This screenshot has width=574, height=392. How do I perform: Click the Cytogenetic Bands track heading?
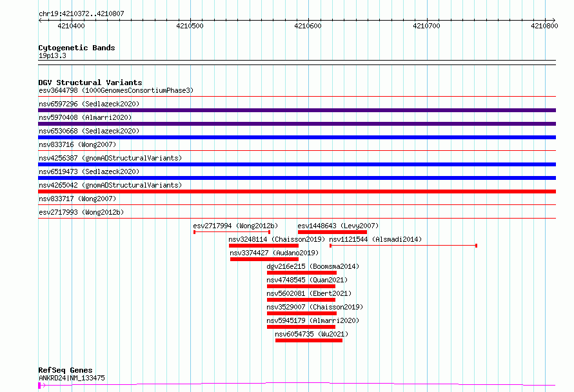[77, 48]
